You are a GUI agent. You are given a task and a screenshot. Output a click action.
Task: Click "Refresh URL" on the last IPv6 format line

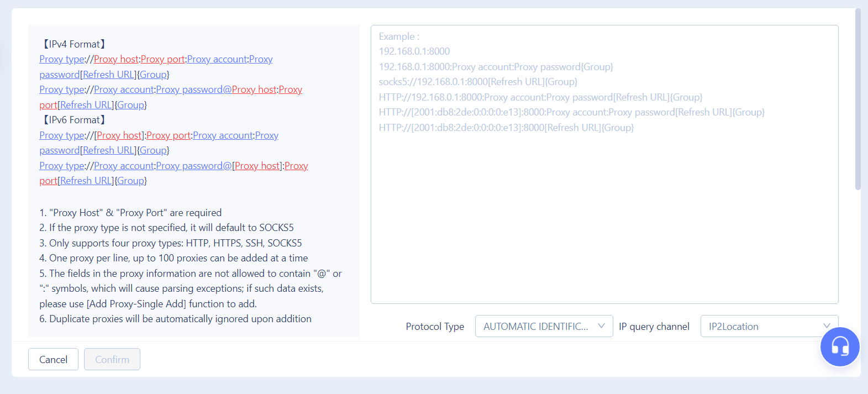(x=86, y=181)
